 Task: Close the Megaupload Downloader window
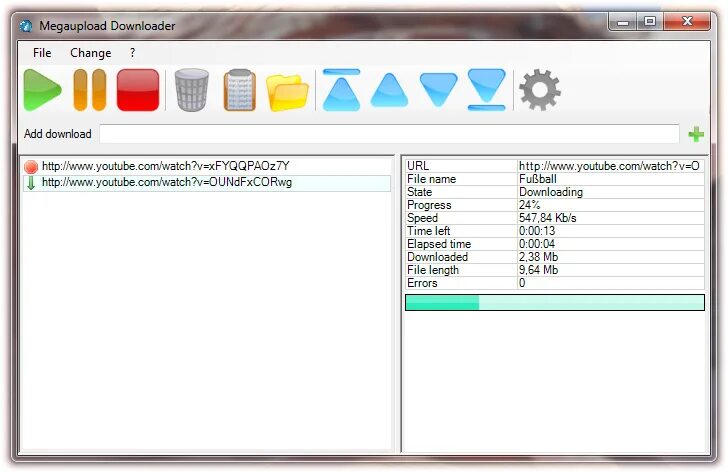point(687,22)
